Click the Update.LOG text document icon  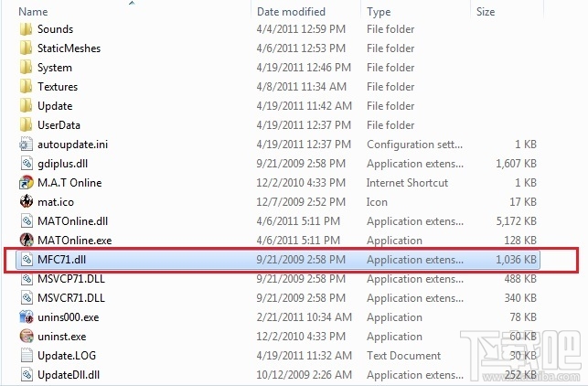click(27, 355)
